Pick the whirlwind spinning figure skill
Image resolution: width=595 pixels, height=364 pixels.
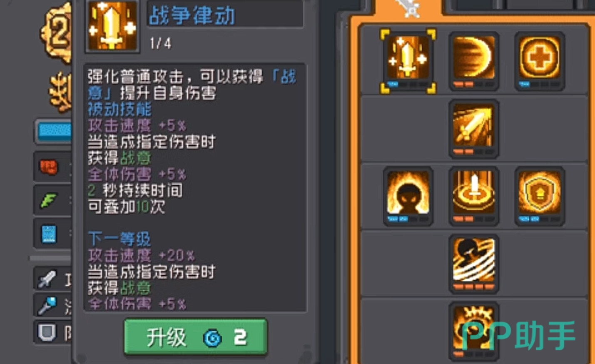click(473, 264)
